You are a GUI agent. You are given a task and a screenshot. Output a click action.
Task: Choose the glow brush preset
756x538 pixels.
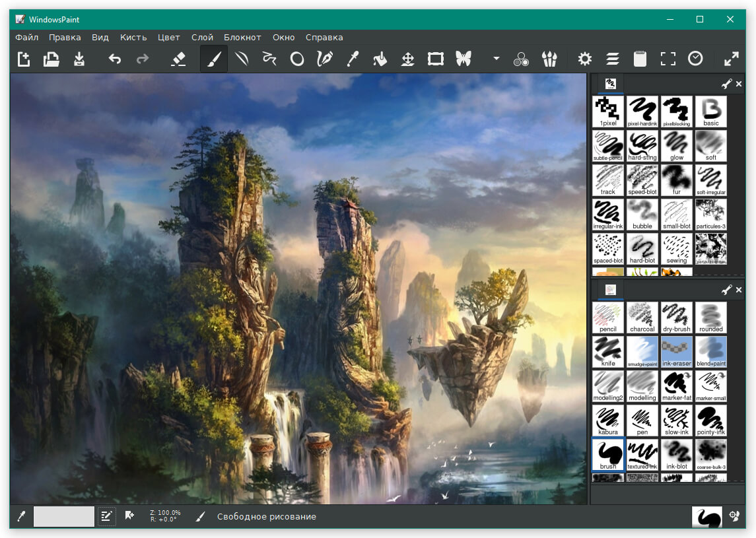coord(677,146)
